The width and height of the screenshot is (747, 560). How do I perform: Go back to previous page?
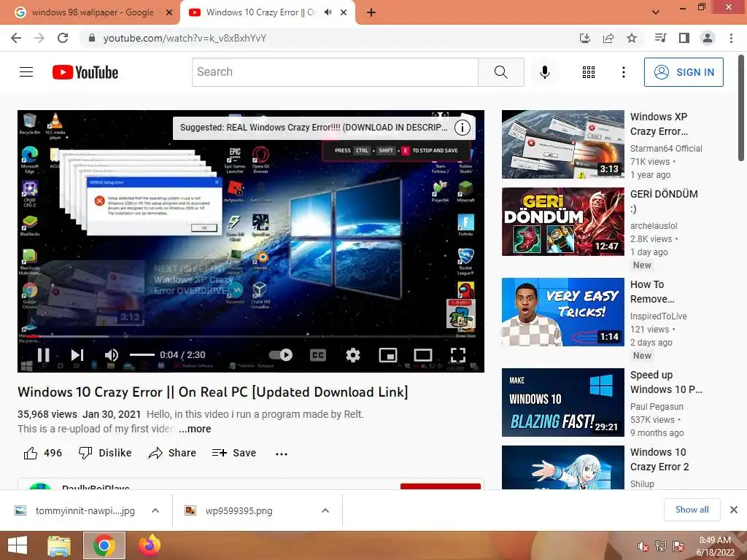coord(16,38)
